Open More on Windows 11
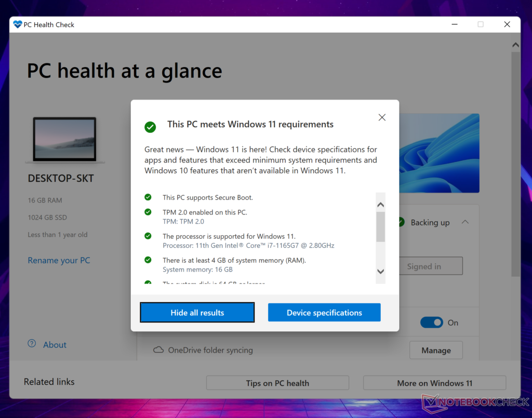Viewport: 532px width, 418px height. click(x=434, y=383)
